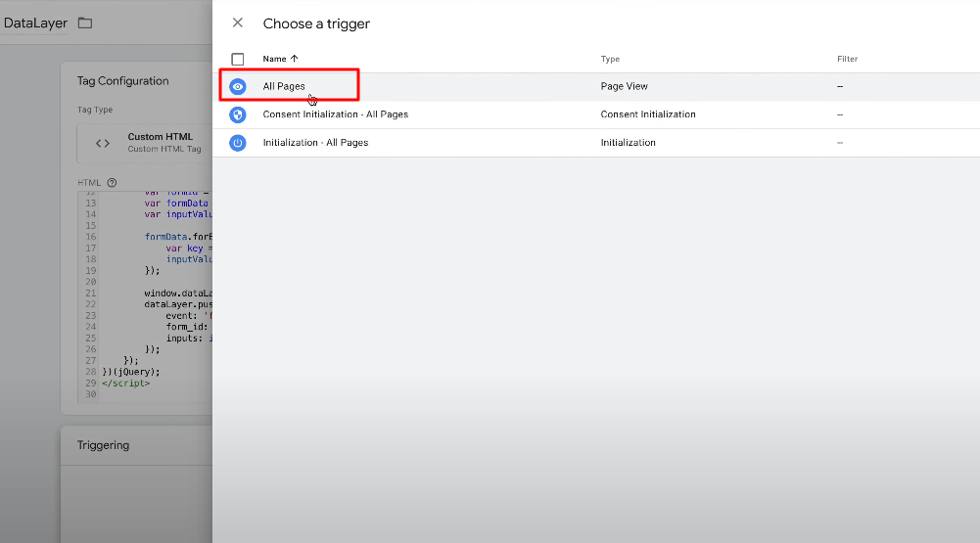This screenshot has width=980, height=543.
Task: Click the Filter column header
Action: pyautogui.click(x=847, y=59)
